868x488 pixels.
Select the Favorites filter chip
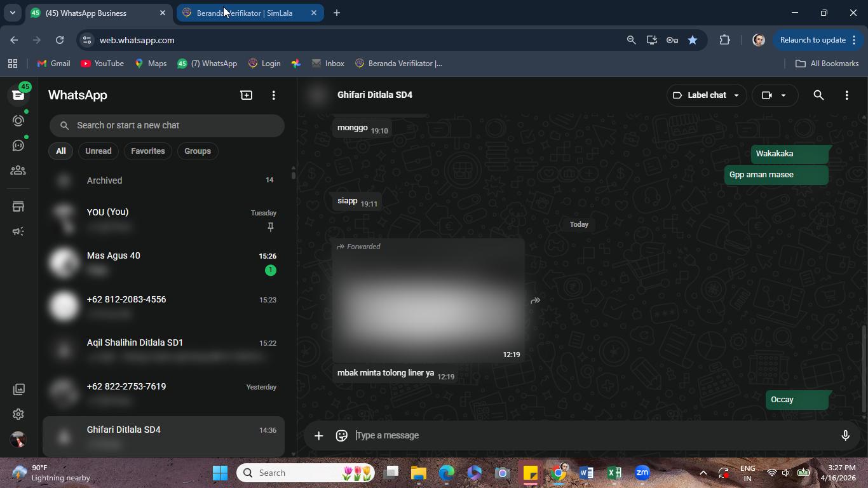(x=148, y=151)
